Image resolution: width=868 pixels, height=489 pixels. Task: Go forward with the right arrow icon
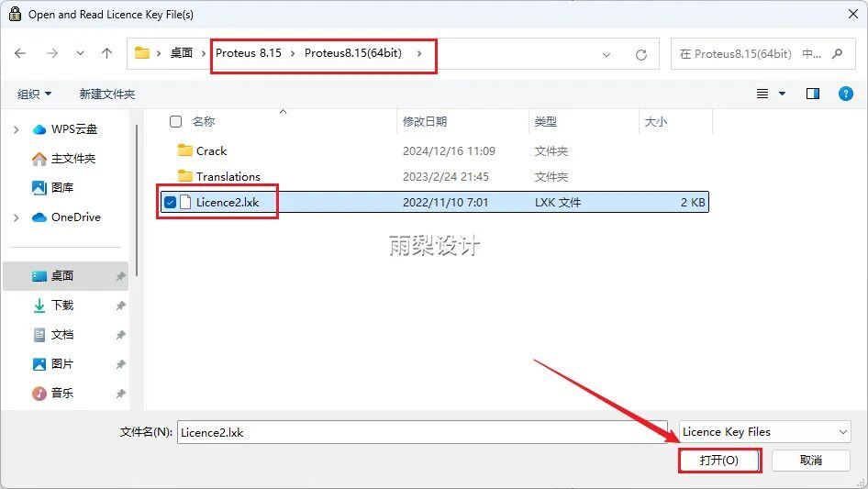52,53
